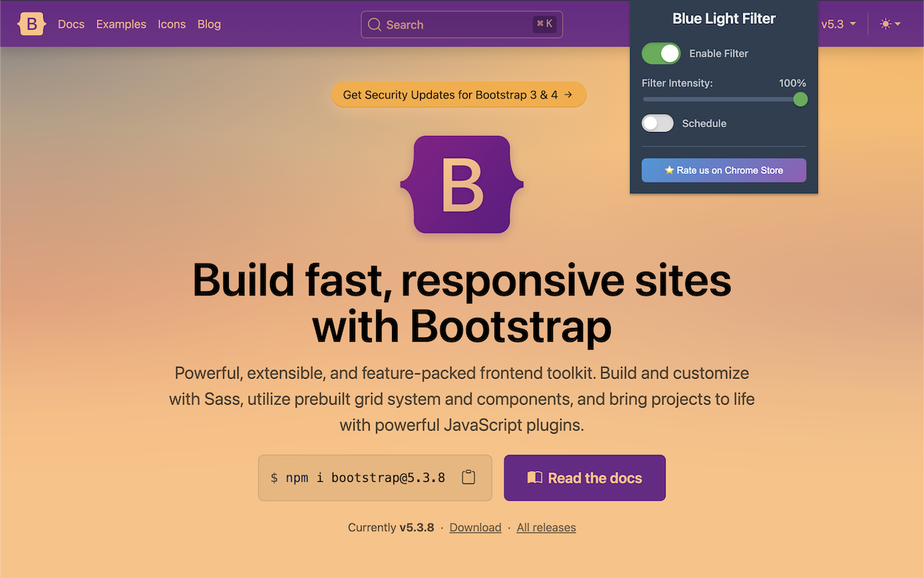Click Read the docs button

click(x=585, y=478)
